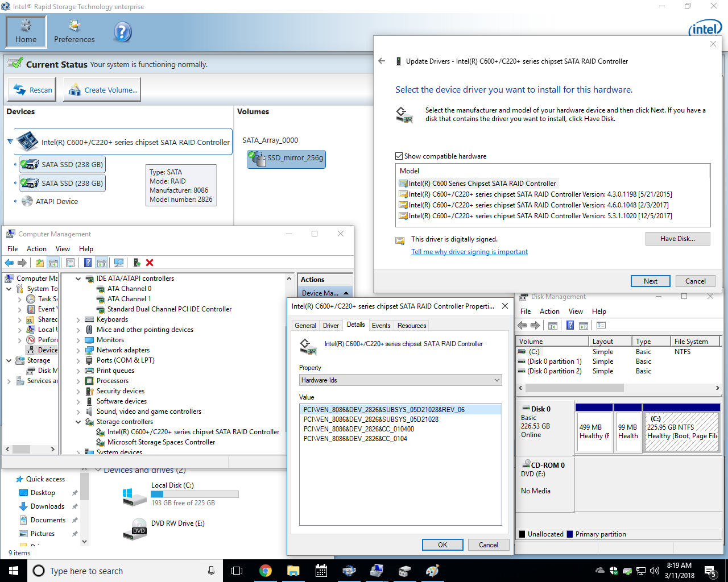Image resolution: width=728 pixels, height=582 pixels.
Task: Click Back arrow in Computer Management toolbar
Action: tap(9, 263)
